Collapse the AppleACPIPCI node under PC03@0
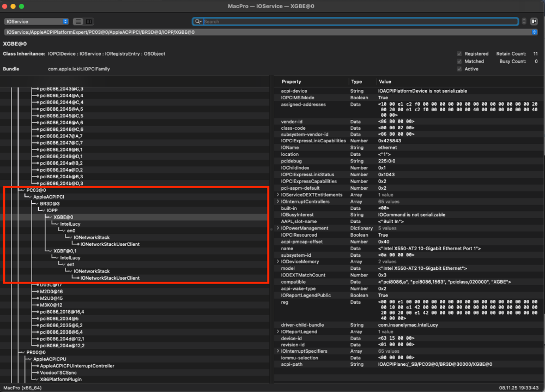 [x=30, y=197]
